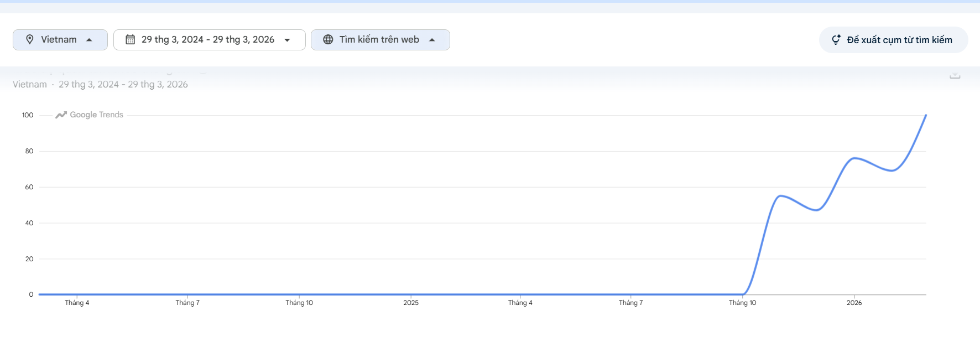Select the 'Vietnam' filter label
Screen dimensions: 980x341
(59, 40)
